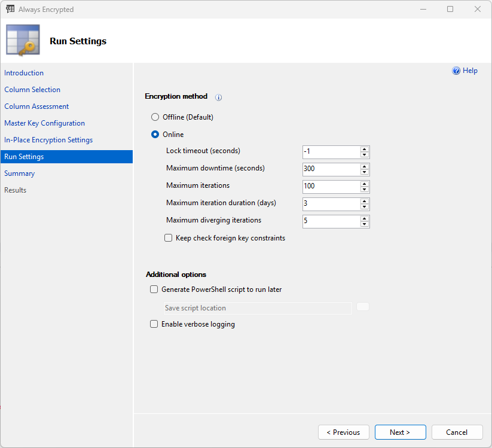The height and width of the screenshot is (448, 492).
Task: Select the Online encryption method radio button
Action: [155, 135]
